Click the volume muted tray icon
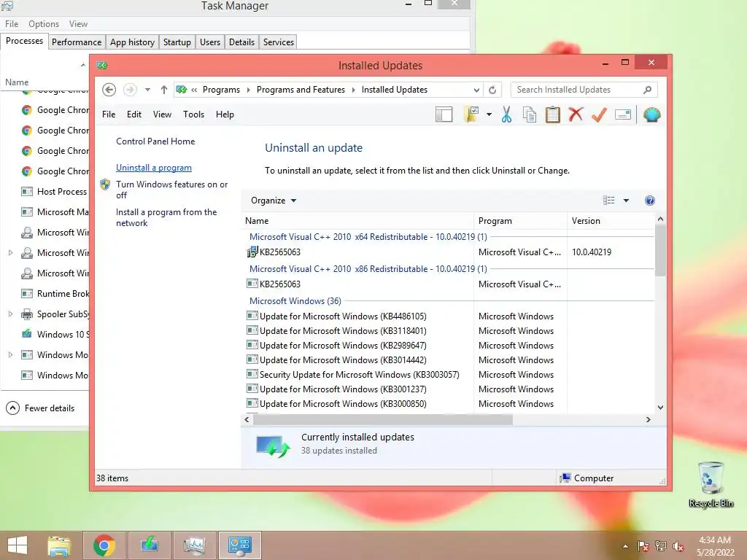The image size is (747, 560). [678, 546]
